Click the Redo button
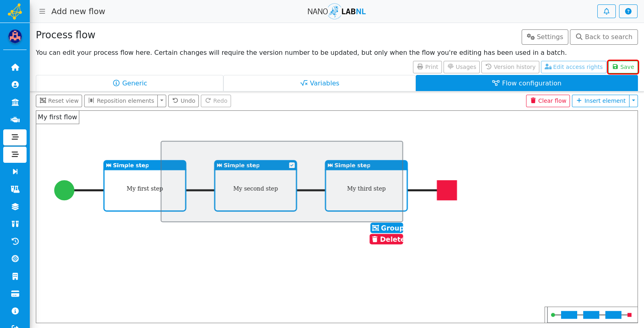The width and height of the screenshot is (644, 328). coord(216,101)
